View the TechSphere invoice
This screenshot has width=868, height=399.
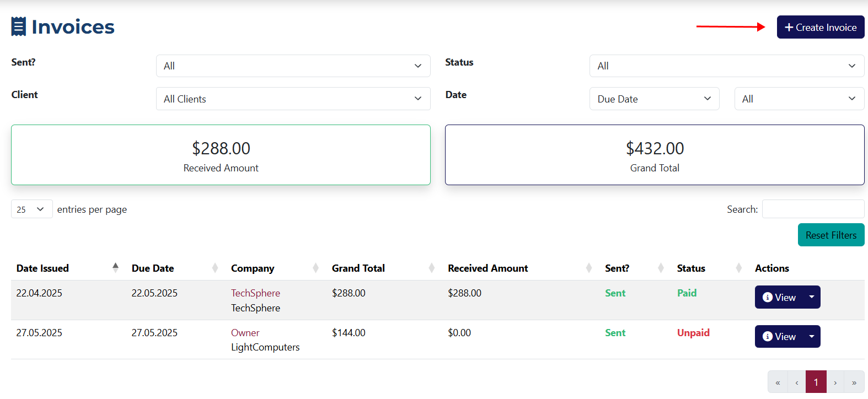(x=779, y=297)
